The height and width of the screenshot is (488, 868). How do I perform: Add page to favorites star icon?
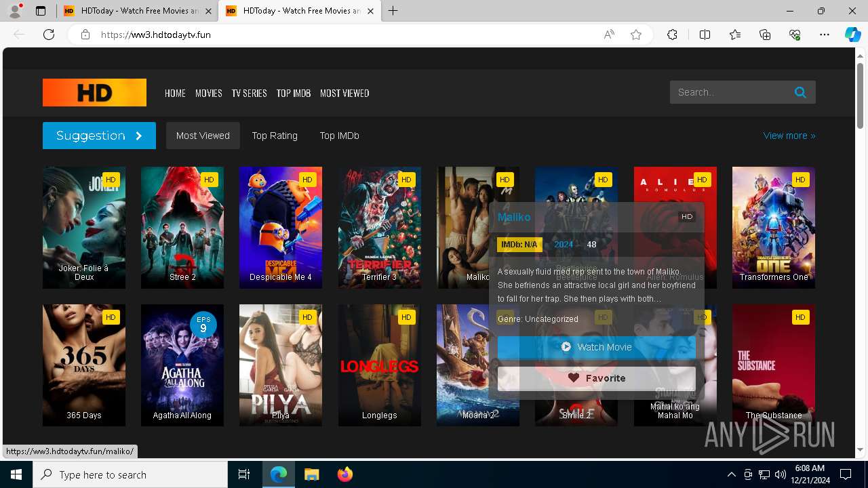point(636,35)
